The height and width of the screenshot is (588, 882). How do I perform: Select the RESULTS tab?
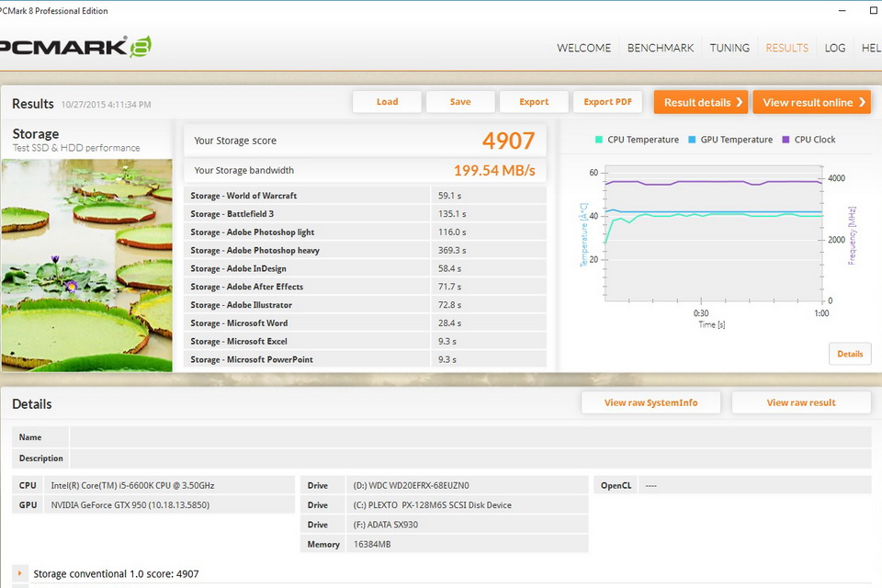tap(787, 48)
